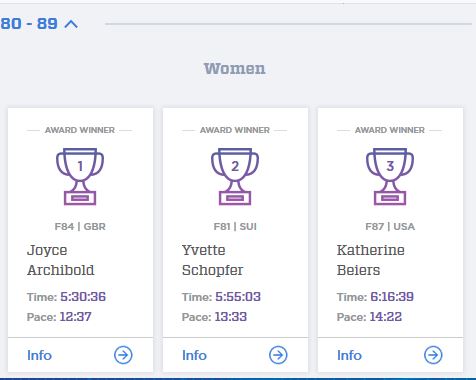
Task: Click the F87 | USA label
Action: (x=390, y=227)
